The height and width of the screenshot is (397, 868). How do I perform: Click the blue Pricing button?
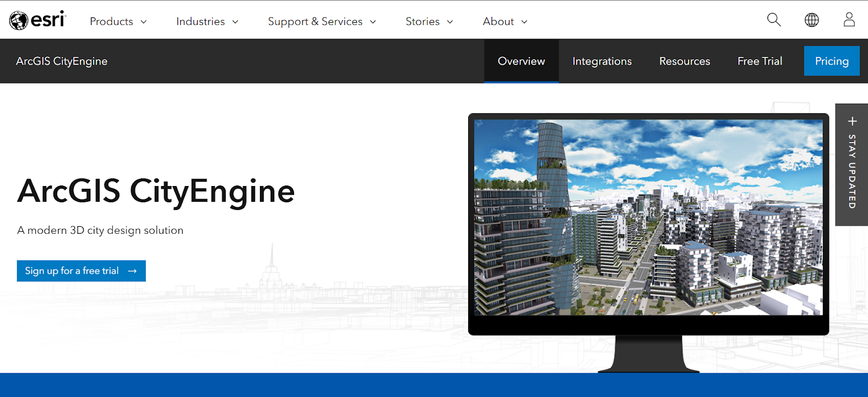coord(832,61)
